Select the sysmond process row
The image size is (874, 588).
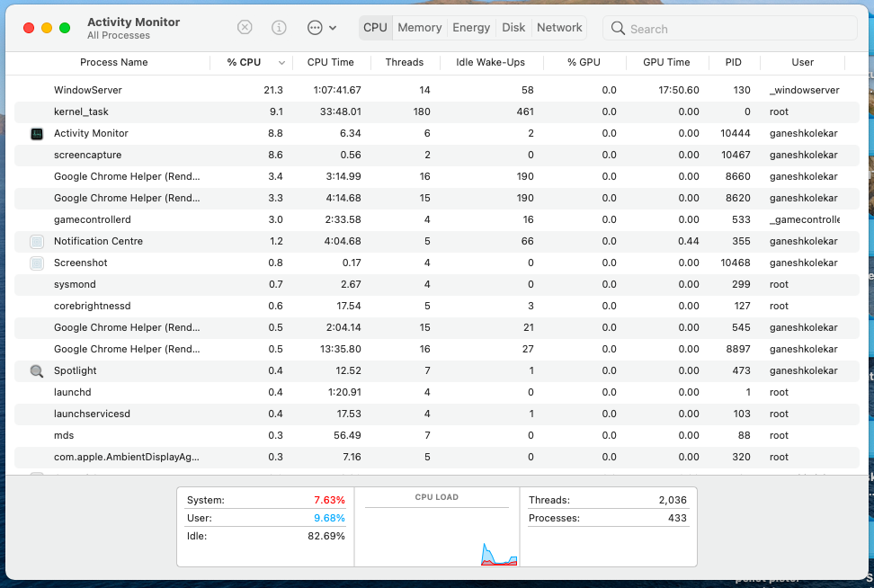436,285
